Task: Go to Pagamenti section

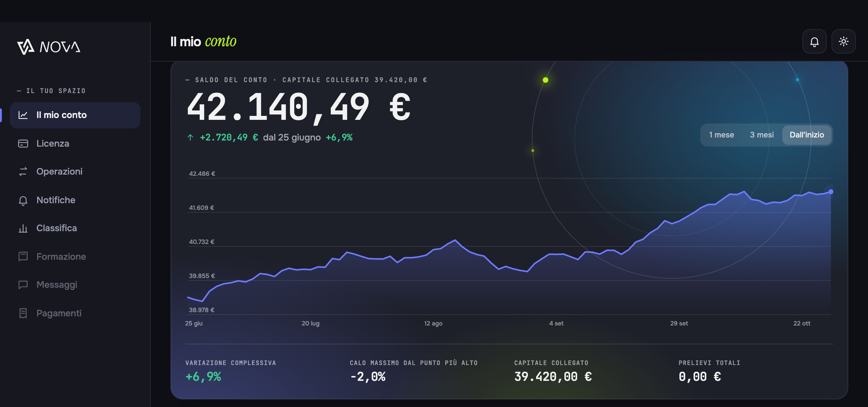Action: pos(75,313)
